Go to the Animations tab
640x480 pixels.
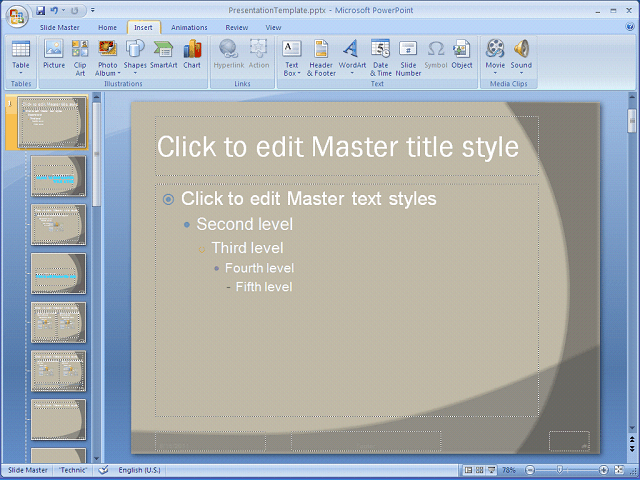189,27
